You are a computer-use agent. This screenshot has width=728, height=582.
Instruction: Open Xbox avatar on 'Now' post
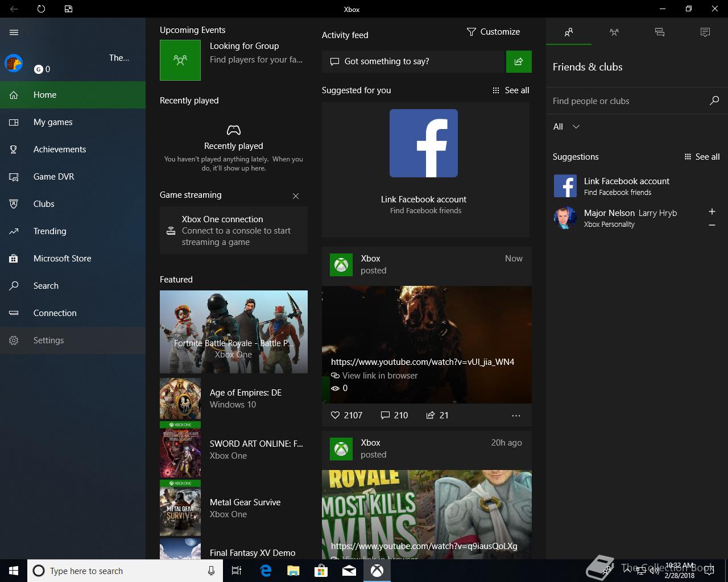(341, 264)
